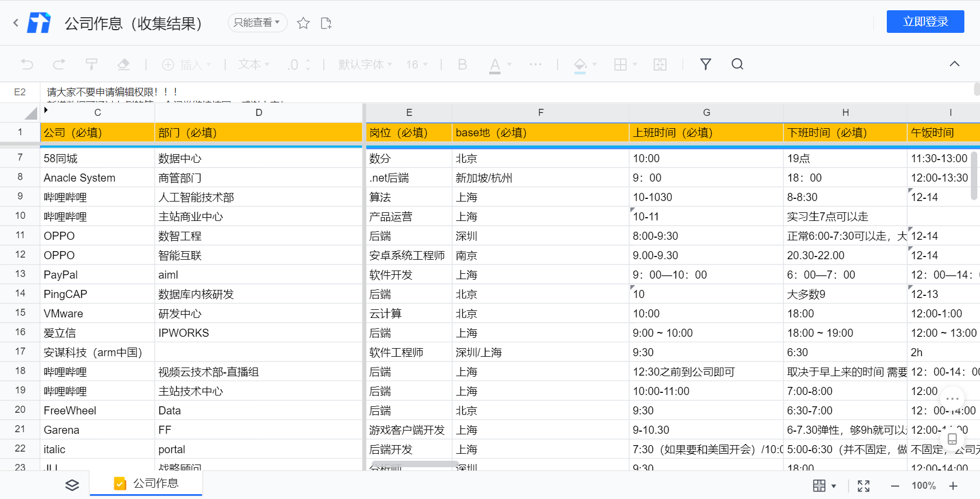This screenshot has height=499, width=980.
Task: Collapse the toolbar with the chevron
Action: 954,64
